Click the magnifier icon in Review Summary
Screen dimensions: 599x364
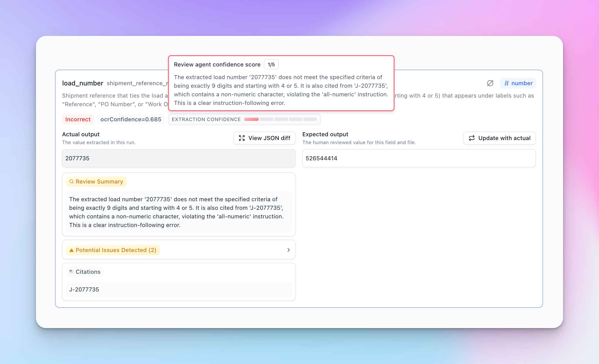point(71,181)
